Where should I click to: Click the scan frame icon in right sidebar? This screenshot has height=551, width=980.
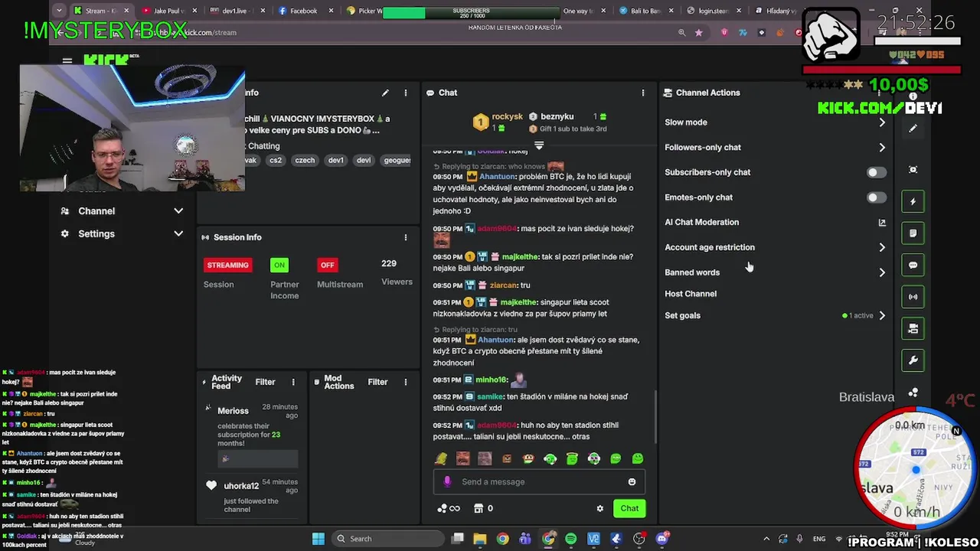[913, 170]
